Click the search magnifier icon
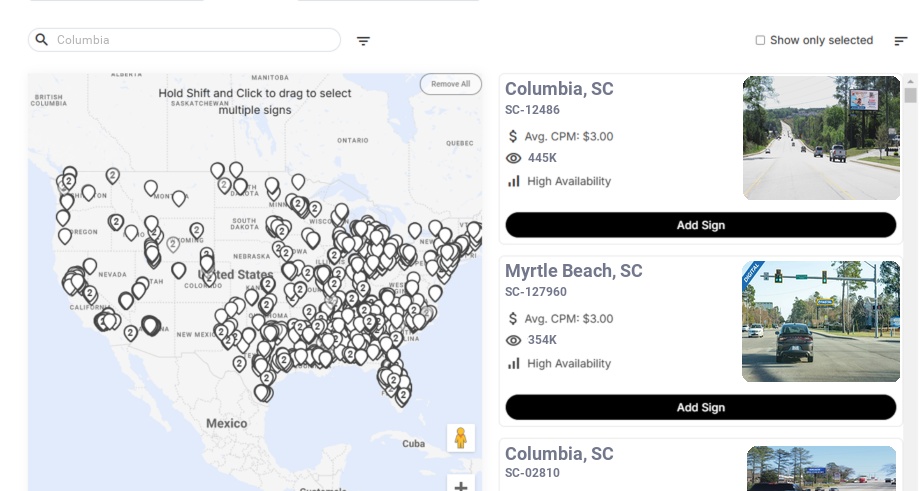This screenshot has height=491, width=920. (42, 39)
